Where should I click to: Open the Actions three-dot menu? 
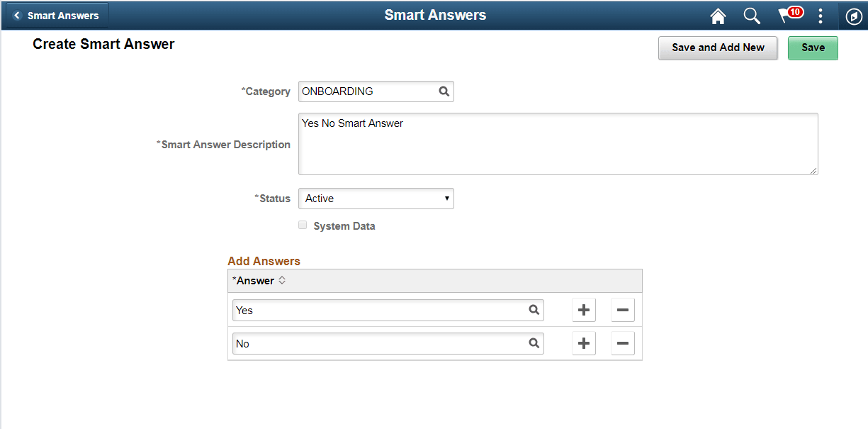(x=821, y=16)
